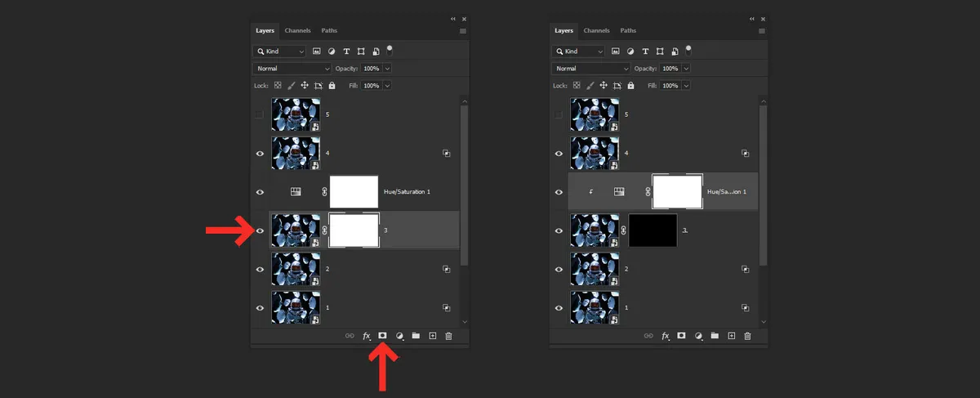This screenshot has width=980, height=398.
Task: Open layer styles fx in left panel
Action: (x=367, y=336)
